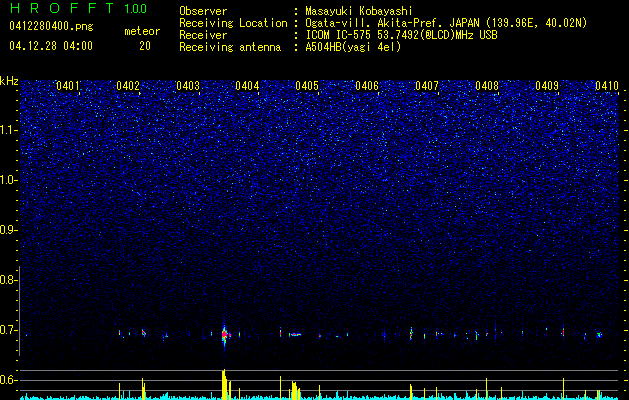Click the HROFFT 1.0.0 title text
The width and height of the screenshot is (629, 400).
click(x=79, y=8)
